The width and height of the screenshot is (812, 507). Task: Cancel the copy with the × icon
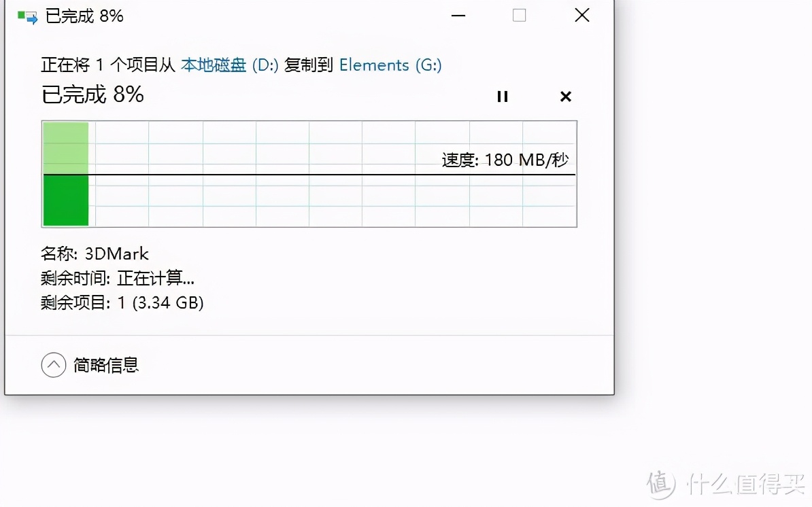coord(565,97)
